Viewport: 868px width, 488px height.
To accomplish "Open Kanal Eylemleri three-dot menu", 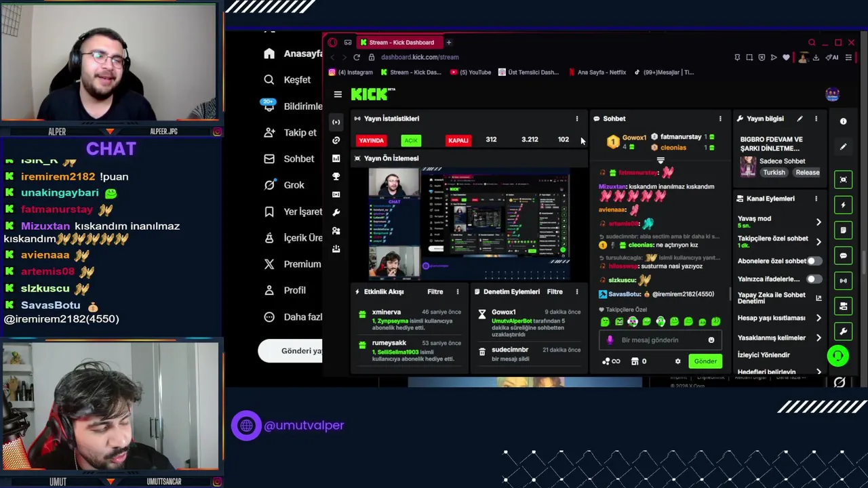I will click(816, 199).
